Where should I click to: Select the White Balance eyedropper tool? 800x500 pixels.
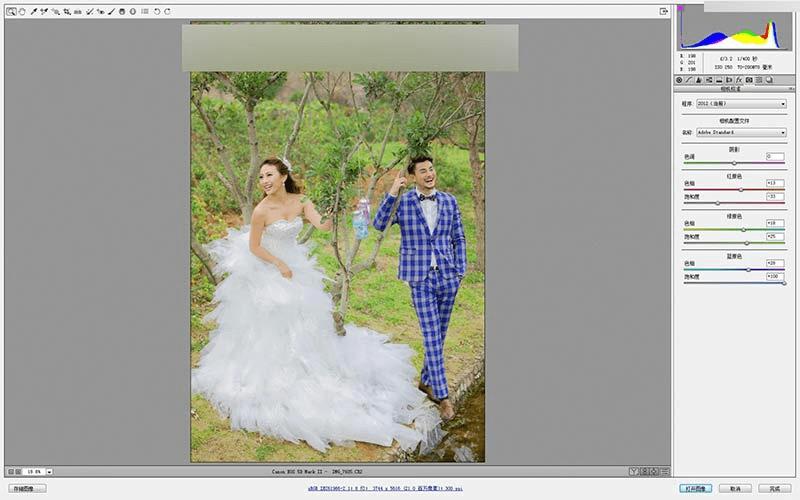34,11
